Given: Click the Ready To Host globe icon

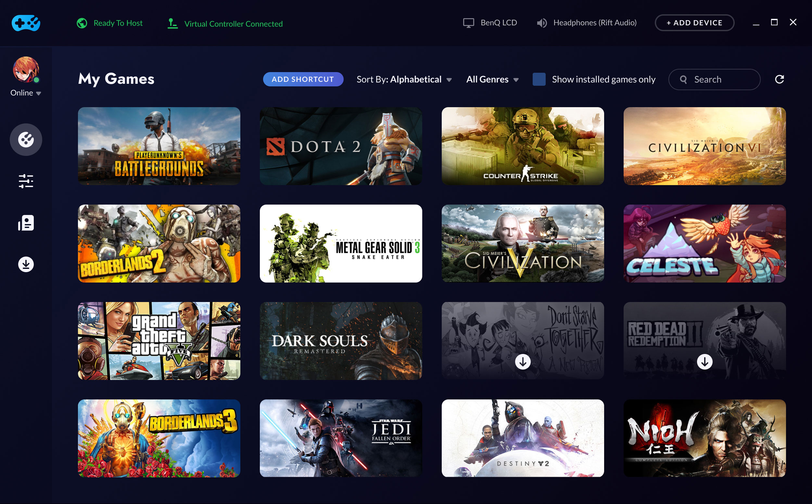Looking at the screenshot, I should [82, 23].
